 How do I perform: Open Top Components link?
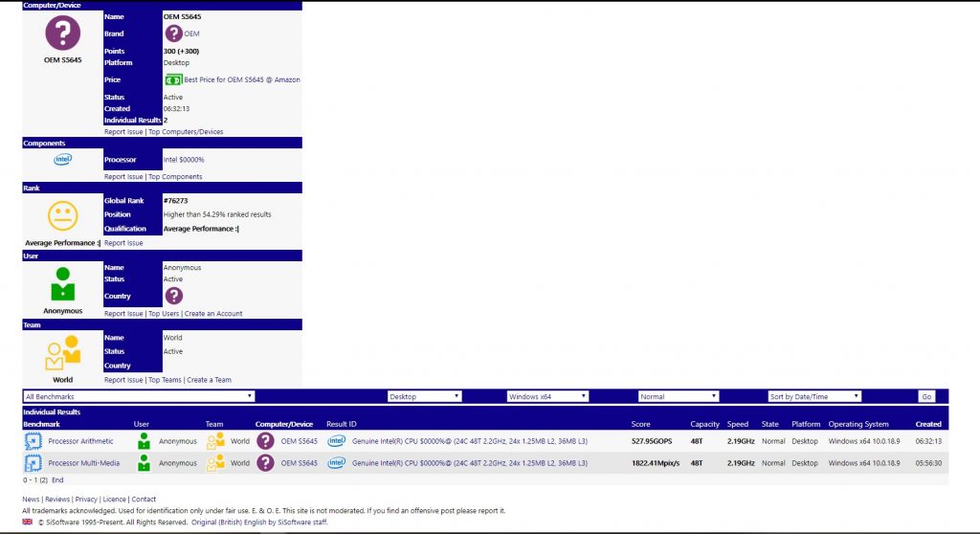[175, 177]
